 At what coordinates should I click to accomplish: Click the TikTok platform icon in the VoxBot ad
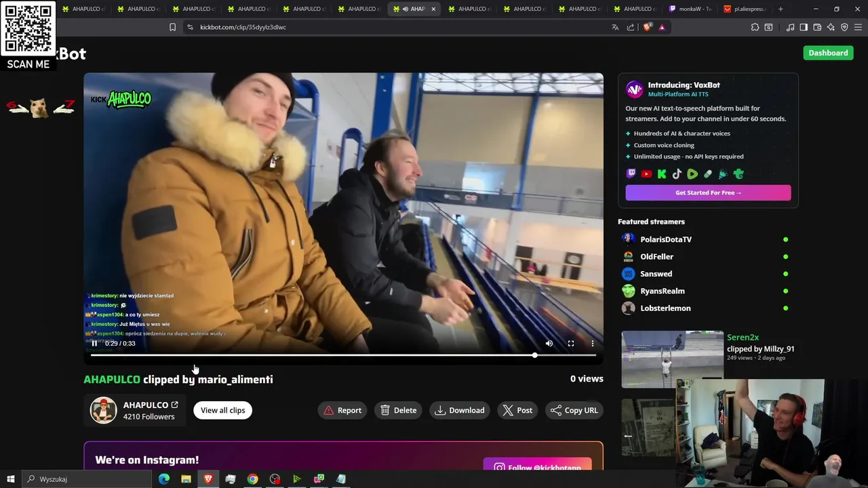click(677, 174)
